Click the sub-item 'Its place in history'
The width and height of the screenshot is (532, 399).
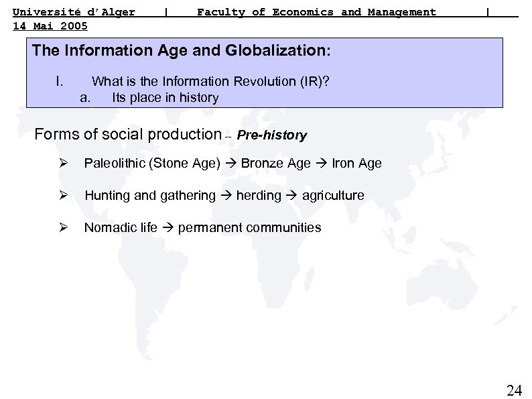pos(165,98)
